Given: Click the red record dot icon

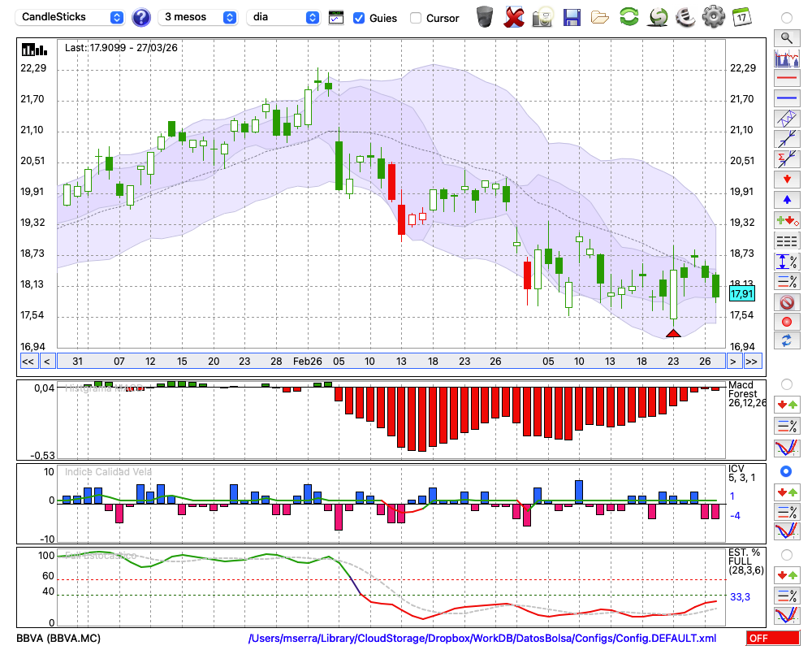Looking at the screenshot, I should pos(787,322).
